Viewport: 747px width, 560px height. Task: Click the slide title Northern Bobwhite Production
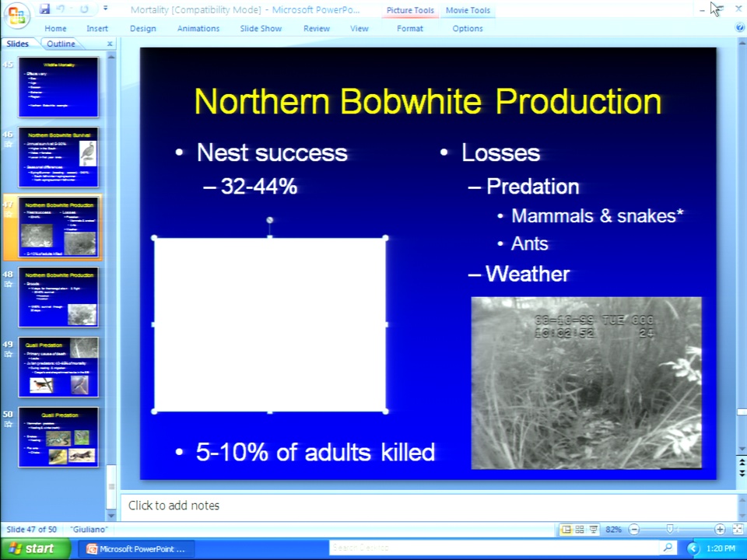428,101
